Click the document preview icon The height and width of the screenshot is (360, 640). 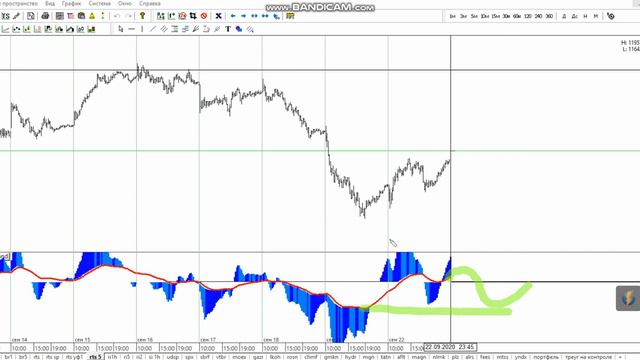pos(31,16)
